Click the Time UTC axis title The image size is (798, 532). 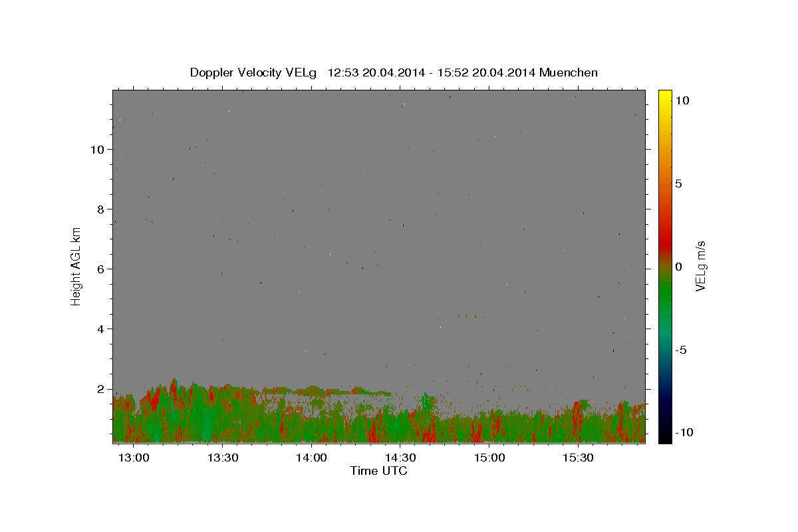(378, 471)
